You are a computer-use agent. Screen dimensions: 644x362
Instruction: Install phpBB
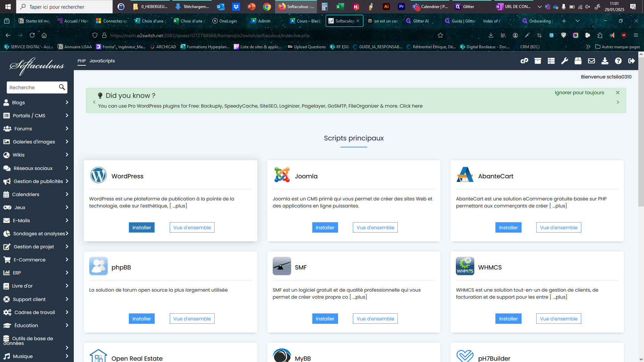pos(142,319)
